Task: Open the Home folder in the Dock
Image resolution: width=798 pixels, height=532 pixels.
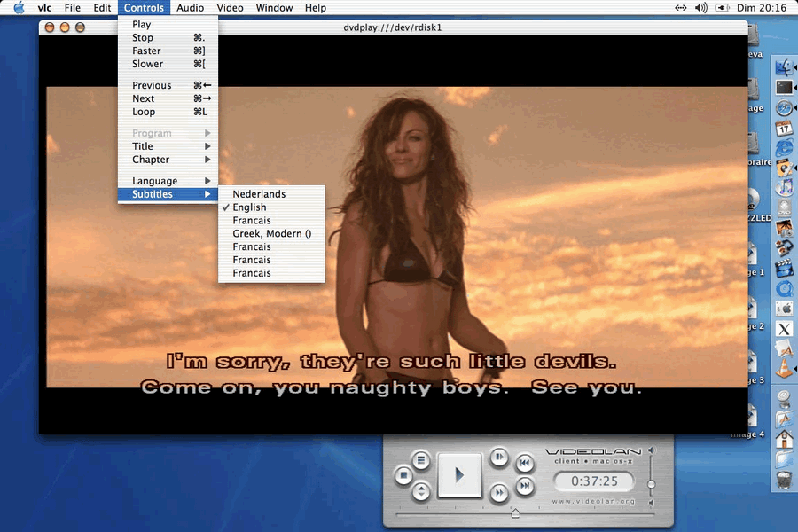Action: [x=785, y=439]
